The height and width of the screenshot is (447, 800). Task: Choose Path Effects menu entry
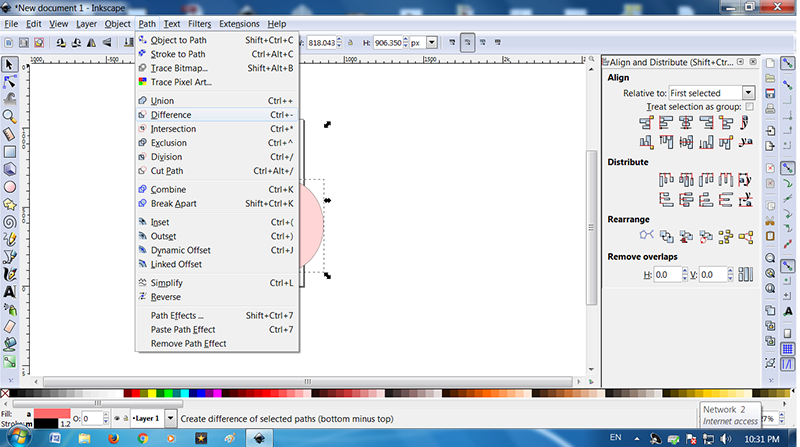pos(217,315)
